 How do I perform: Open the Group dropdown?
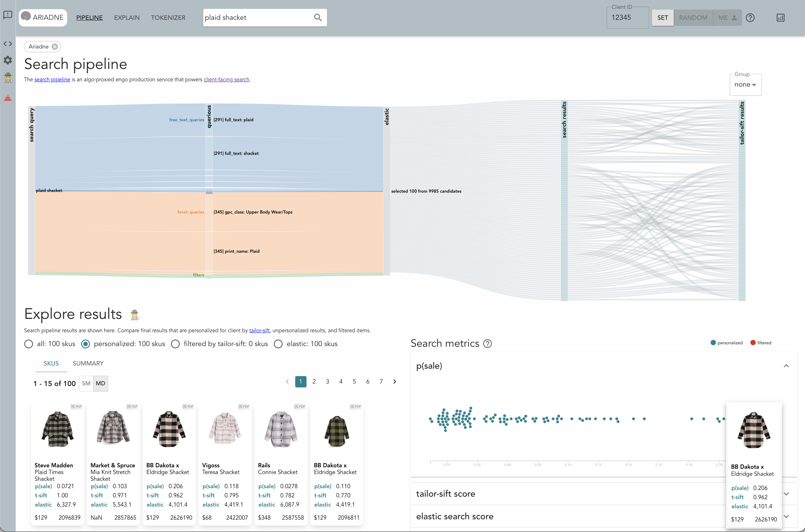(x=745, y=85)
